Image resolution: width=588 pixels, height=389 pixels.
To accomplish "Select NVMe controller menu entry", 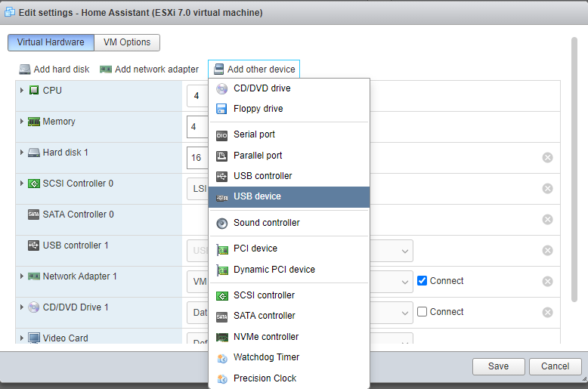I will click(x=289, y=337).
